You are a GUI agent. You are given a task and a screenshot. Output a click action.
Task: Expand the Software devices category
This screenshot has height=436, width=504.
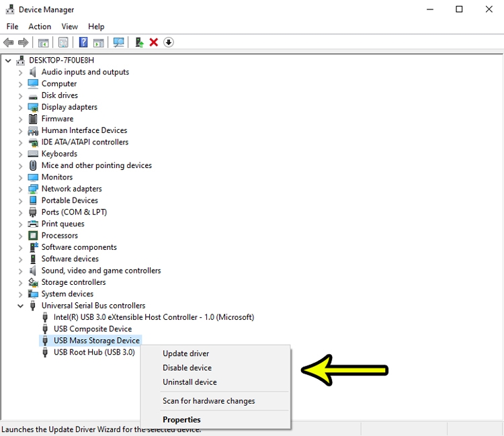click(20, 259)
